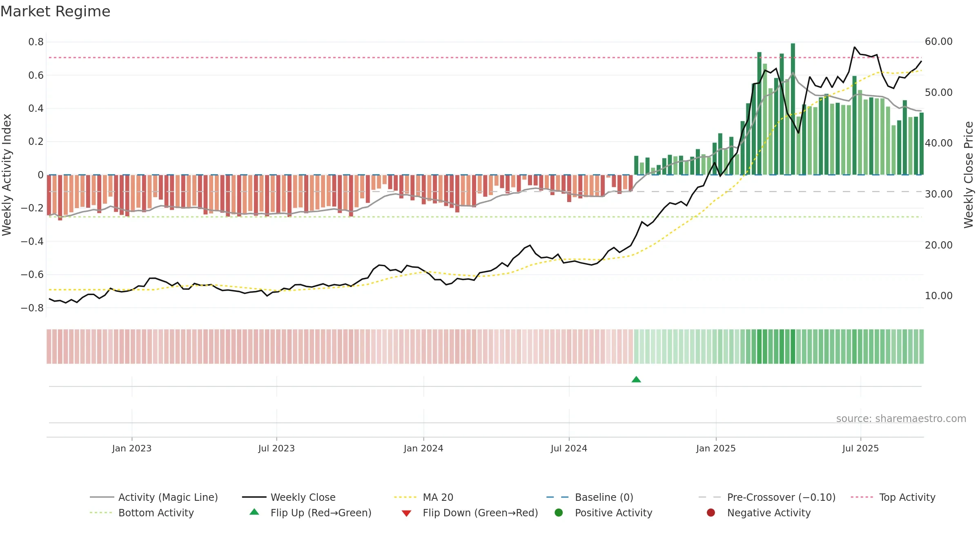This screenshot has height=551, width=980.
Task: Click the 0.8 activity axis tick
Action: (x=36, y=42)
